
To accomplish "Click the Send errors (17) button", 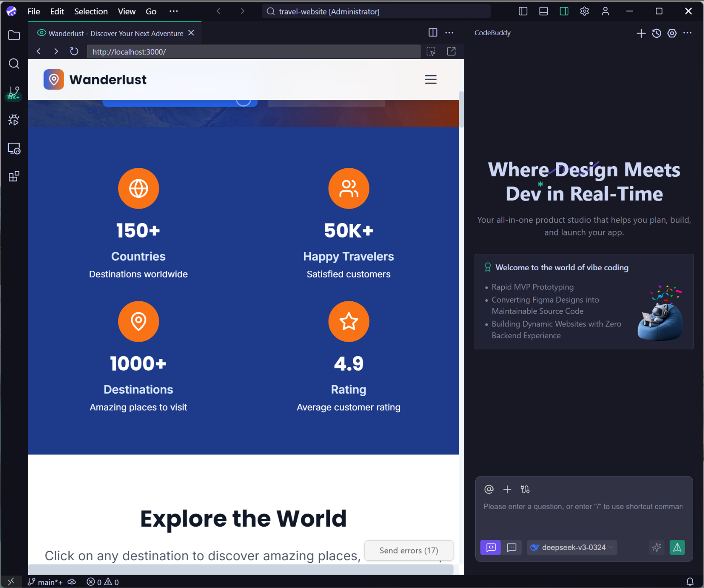I will pyautogui.click(x=409, y=550).
